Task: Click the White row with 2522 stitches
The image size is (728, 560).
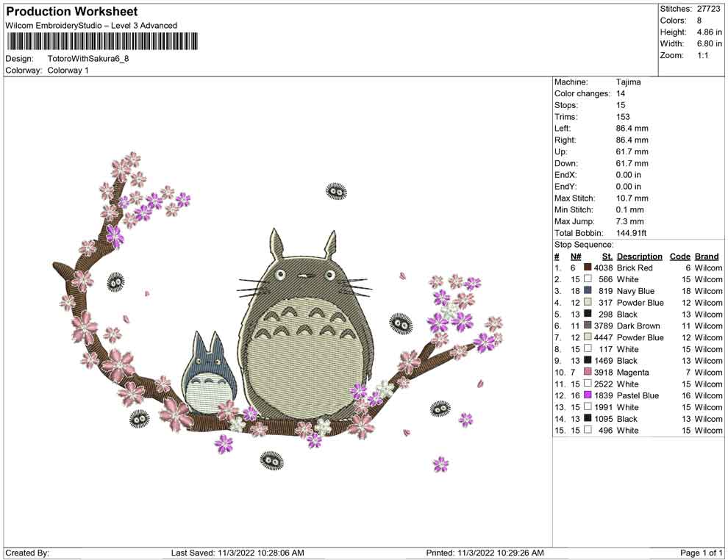Action: point(638,384)
